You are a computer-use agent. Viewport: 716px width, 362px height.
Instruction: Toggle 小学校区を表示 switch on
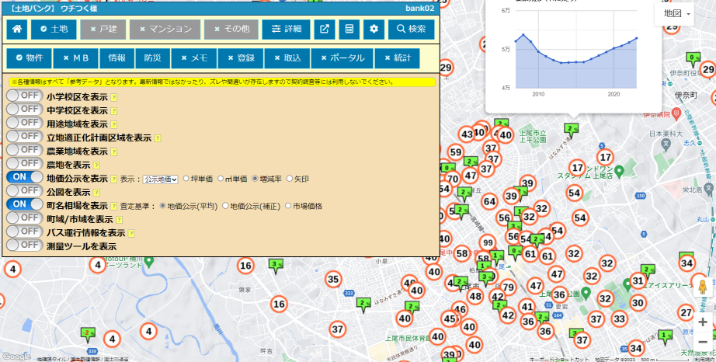coord(24,96)
